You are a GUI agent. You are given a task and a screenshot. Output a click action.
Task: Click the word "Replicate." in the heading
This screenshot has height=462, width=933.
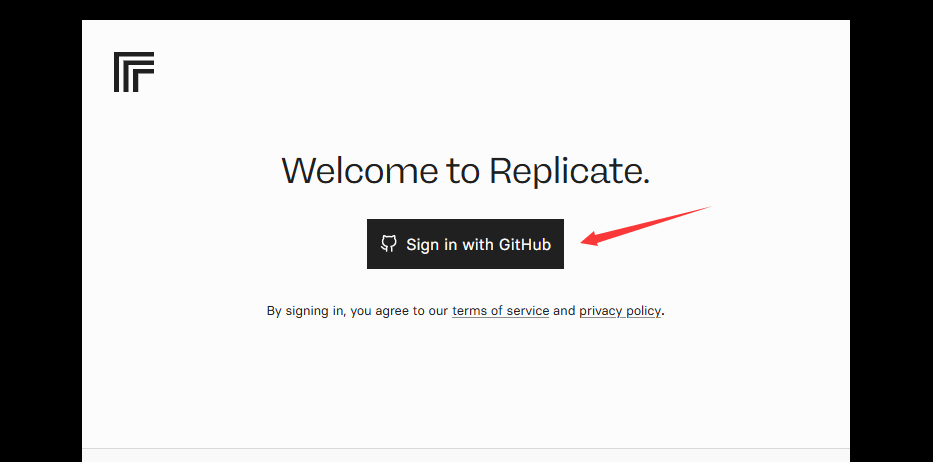point(569,170)
